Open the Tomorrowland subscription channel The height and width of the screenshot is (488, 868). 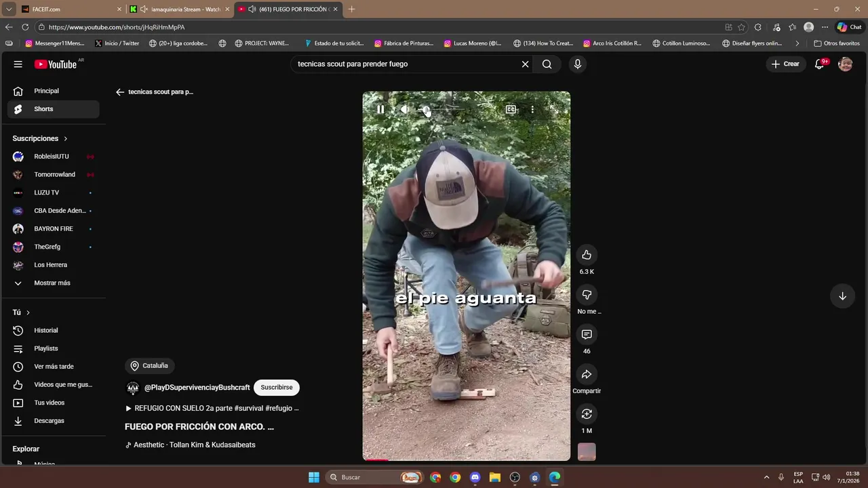pyautogui.click(x=54, y=175)
